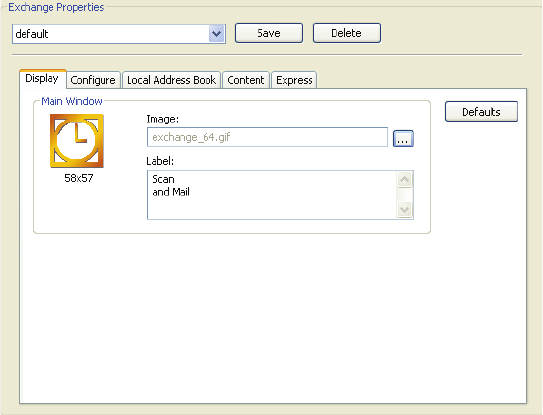Screen dimensions: 543x415
Task: Open the Configure tab
Action: pos(93,80)
